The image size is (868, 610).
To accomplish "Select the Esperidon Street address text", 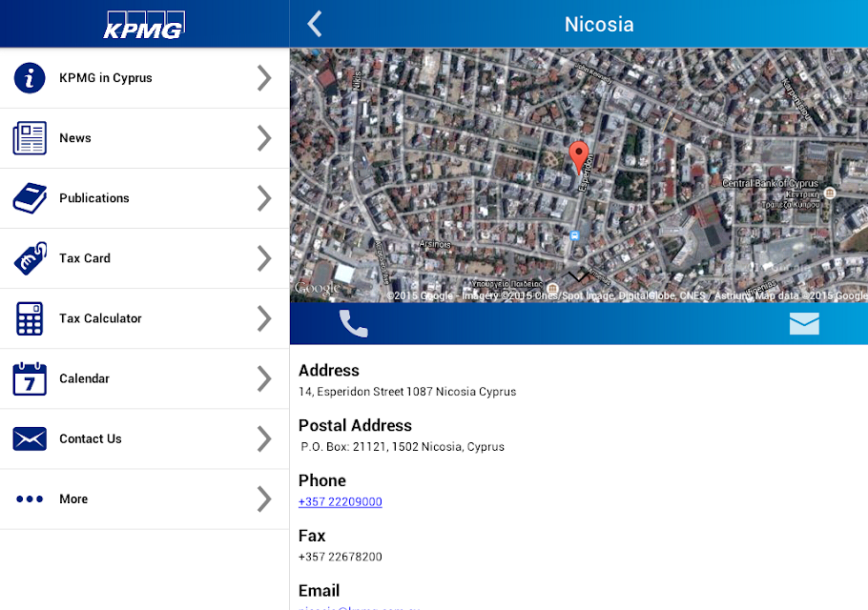I will (407, 392).
